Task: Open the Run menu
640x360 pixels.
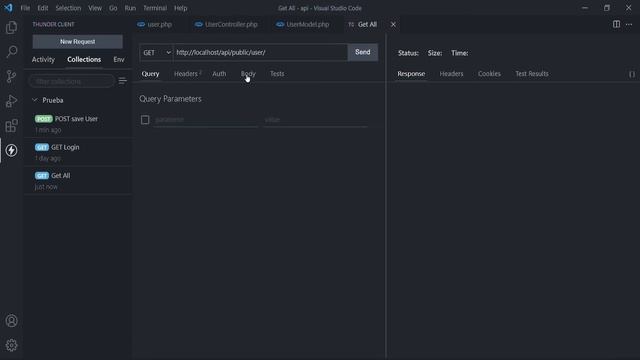Action: 130,8
